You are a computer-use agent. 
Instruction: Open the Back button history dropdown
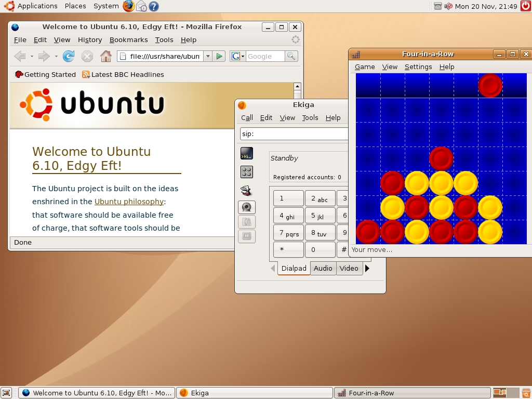(x=32, y=56)
